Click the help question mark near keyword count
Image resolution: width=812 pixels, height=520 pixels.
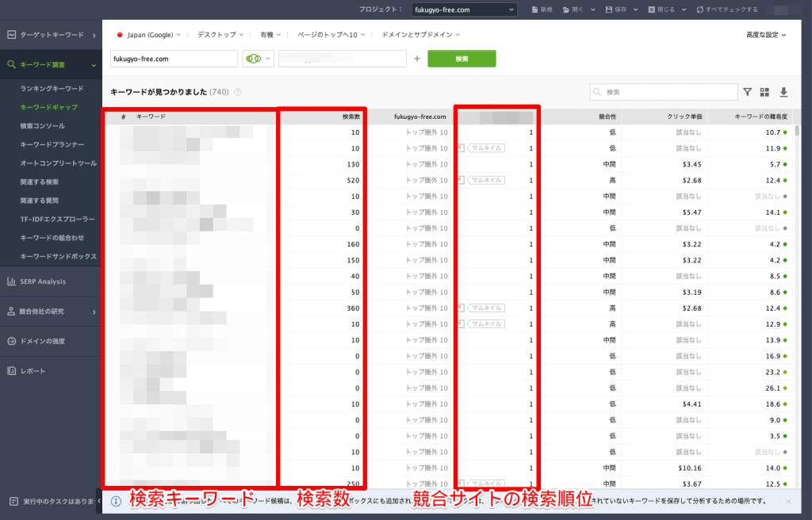238,92
